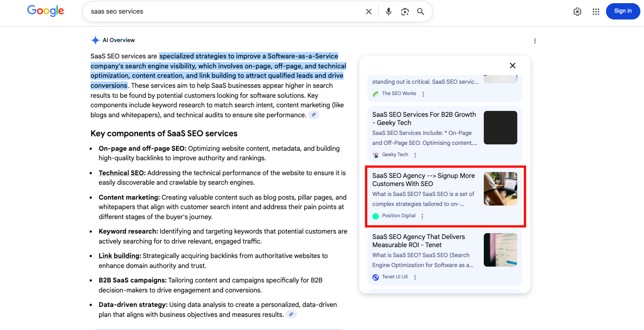Image resolution: width=644 pixels, height=330 pixels.
Task: Open the Google apps grid
Action: click(x=596, y=11)
